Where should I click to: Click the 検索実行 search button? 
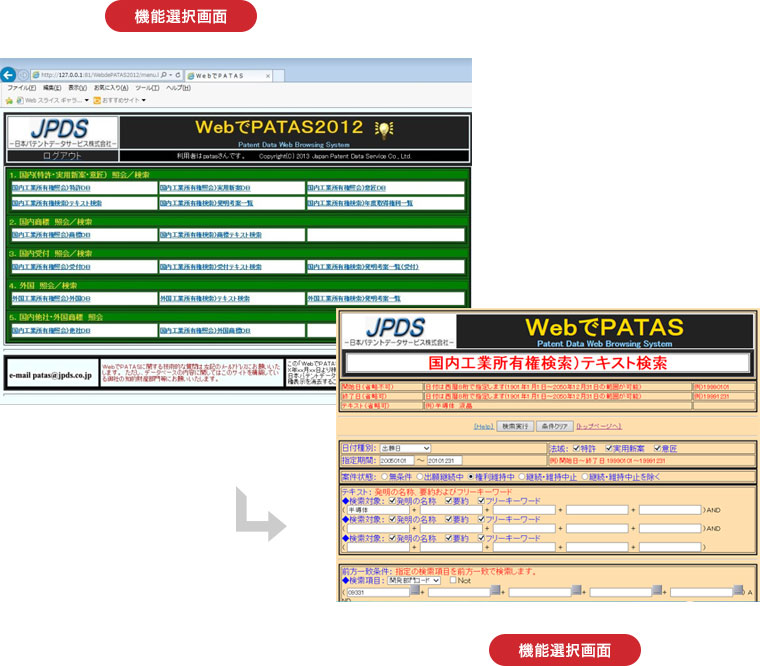tap(515, 427)
